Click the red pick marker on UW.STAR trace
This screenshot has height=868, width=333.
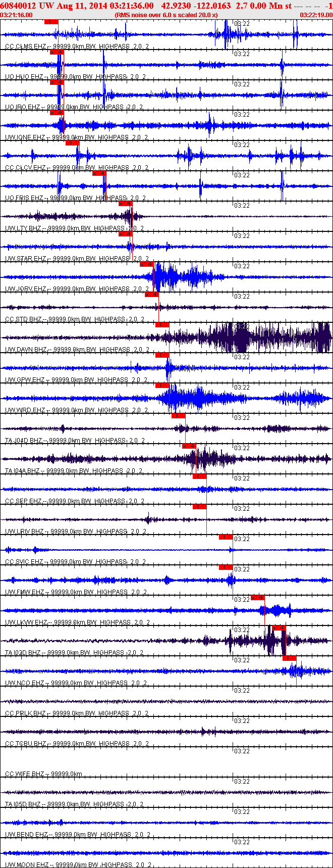[125, 234]
